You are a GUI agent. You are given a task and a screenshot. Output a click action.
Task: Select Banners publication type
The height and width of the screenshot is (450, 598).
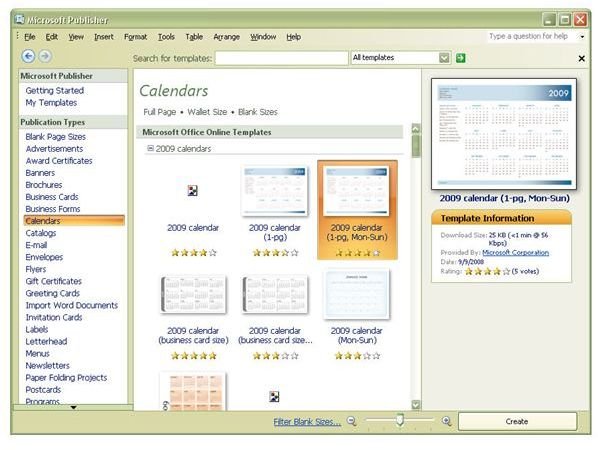pyautogui.click(x=40, y=173)
